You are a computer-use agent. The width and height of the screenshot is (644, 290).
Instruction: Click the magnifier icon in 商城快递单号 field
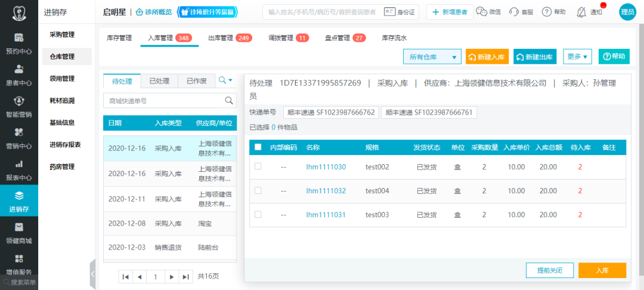pos(229,101)
